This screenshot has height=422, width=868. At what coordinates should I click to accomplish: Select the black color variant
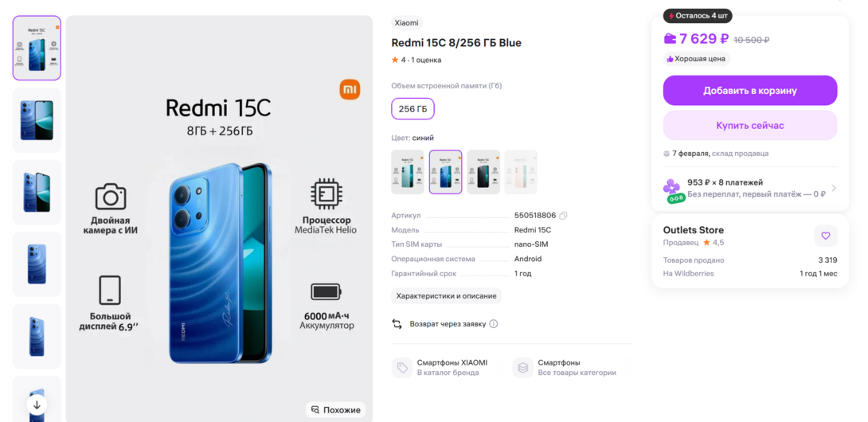pos(483,172)
